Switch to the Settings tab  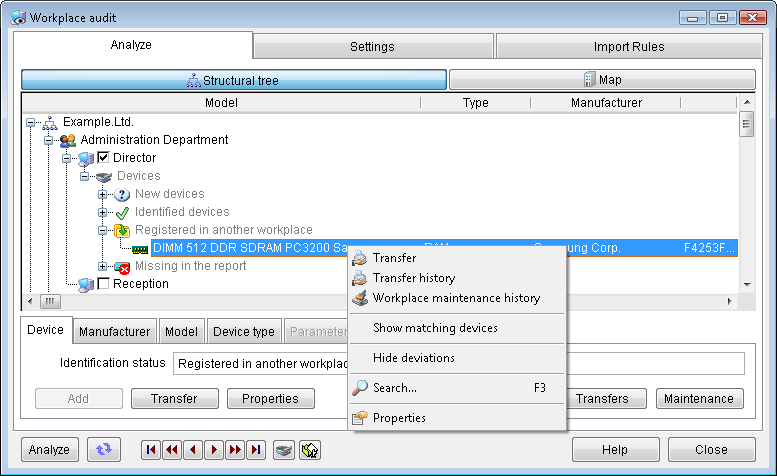point(373,47)
